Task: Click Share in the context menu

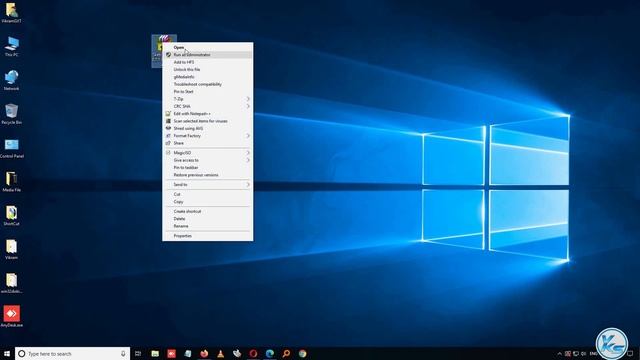Action: pyautogui.click(x=208, y=143)
